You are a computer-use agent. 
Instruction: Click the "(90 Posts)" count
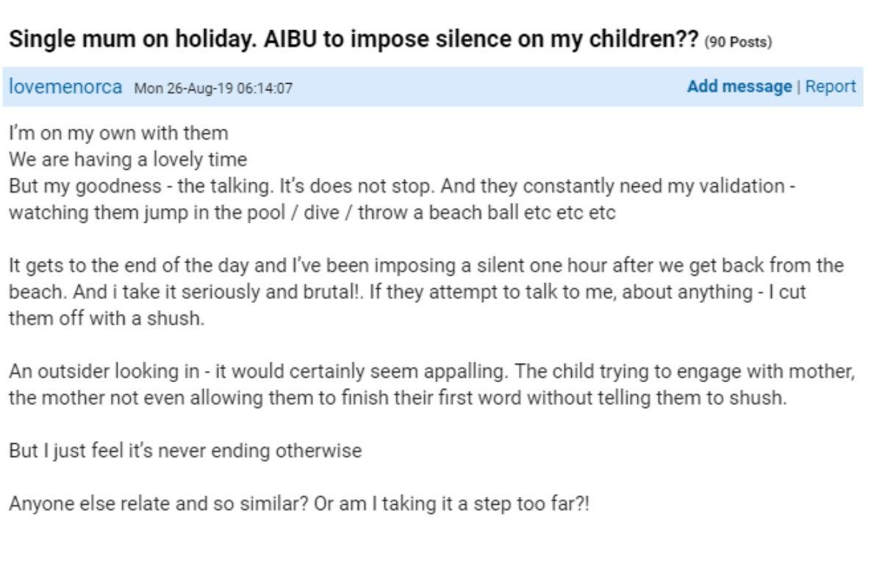pos(738,42)
